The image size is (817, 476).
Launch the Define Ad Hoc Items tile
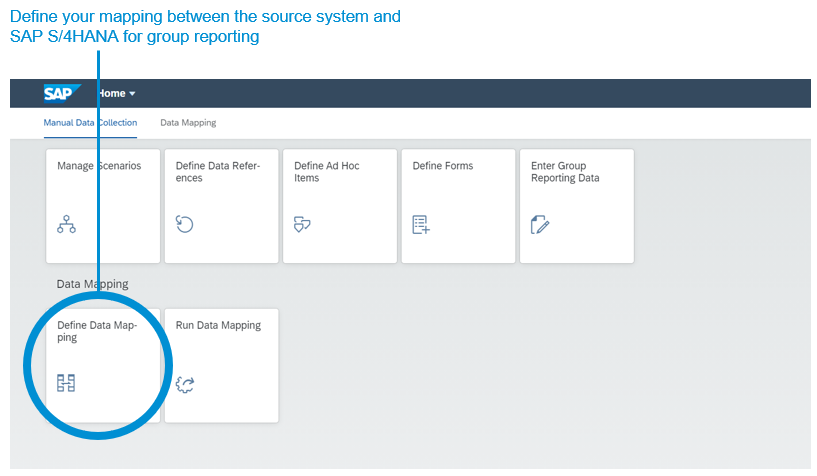point(340,206)
